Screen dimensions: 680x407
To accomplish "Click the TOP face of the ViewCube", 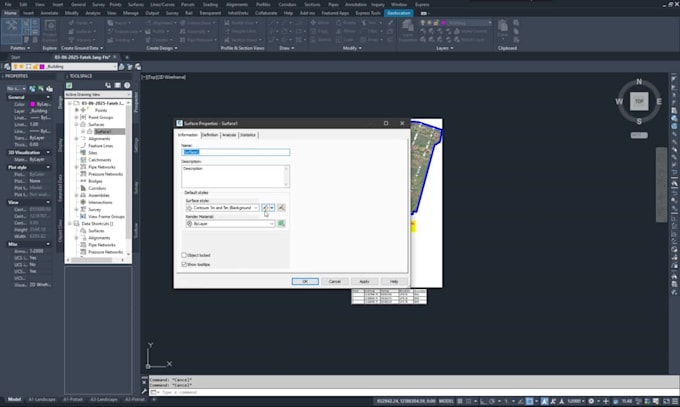I will point(639,102).
